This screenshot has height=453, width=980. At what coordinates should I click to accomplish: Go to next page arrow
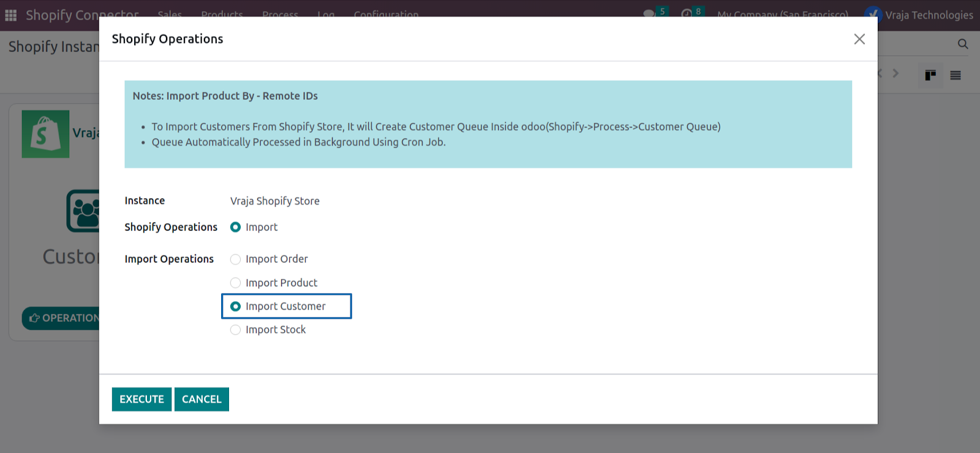pyautogui.click(x=895, y=74)
